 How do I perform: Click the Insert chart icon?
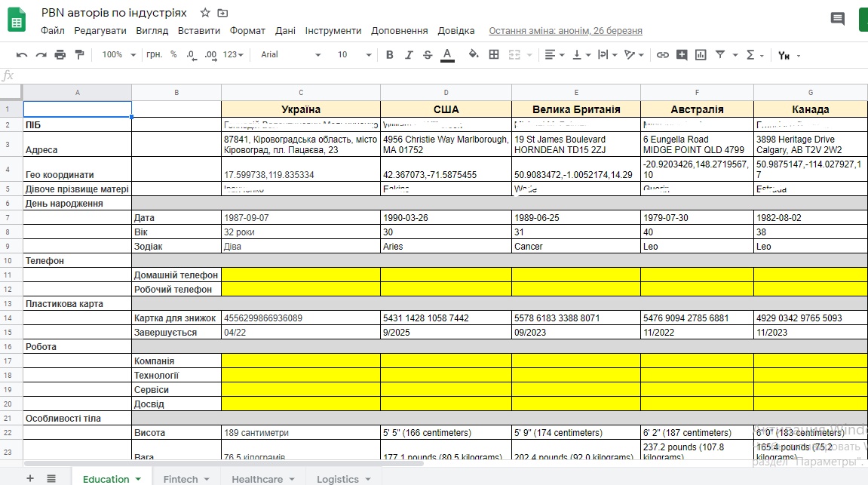pos(701,55)
